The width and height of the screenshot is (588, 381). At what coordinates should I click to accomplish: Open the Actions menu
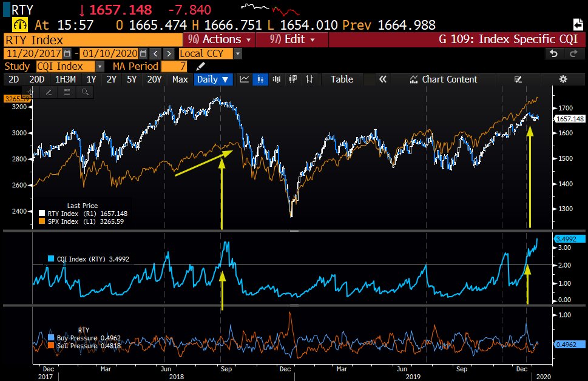point(218,39)
